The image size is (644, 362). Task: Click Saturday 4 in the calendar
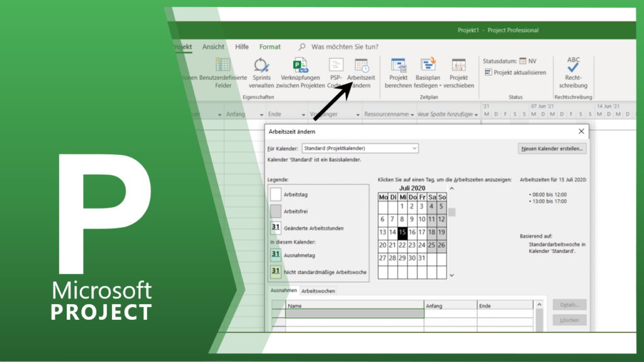431,206
